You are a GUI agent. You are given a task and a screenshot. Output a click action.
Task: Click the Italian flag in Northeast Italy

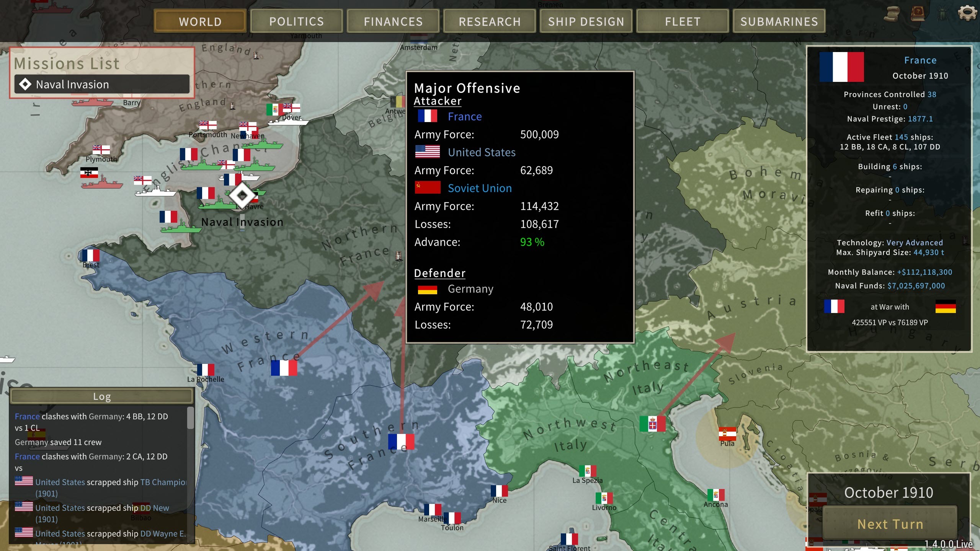tap(652, 424)
